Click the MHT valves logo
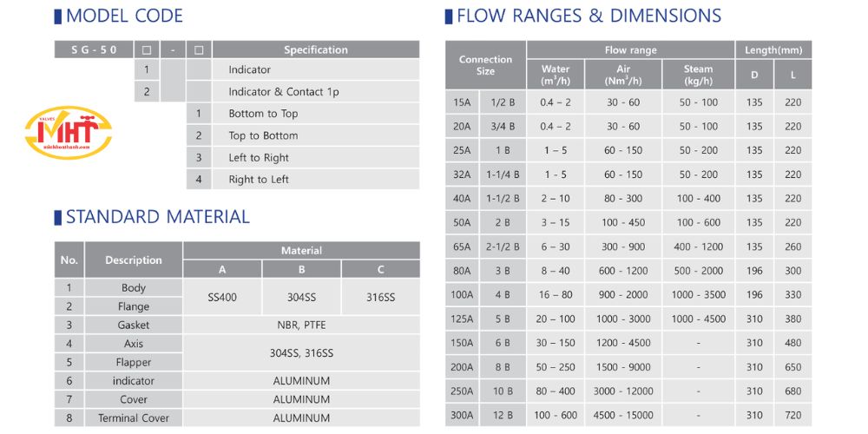Image resolution: width=868 pixels, height=434 pixels. (69, 133)
